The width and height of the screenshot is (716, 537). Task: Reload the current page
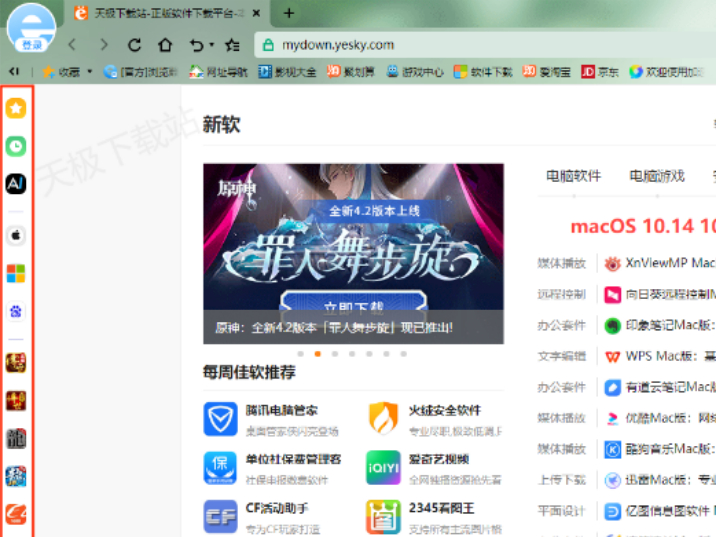pyautogui.click(x=134, y=45)
